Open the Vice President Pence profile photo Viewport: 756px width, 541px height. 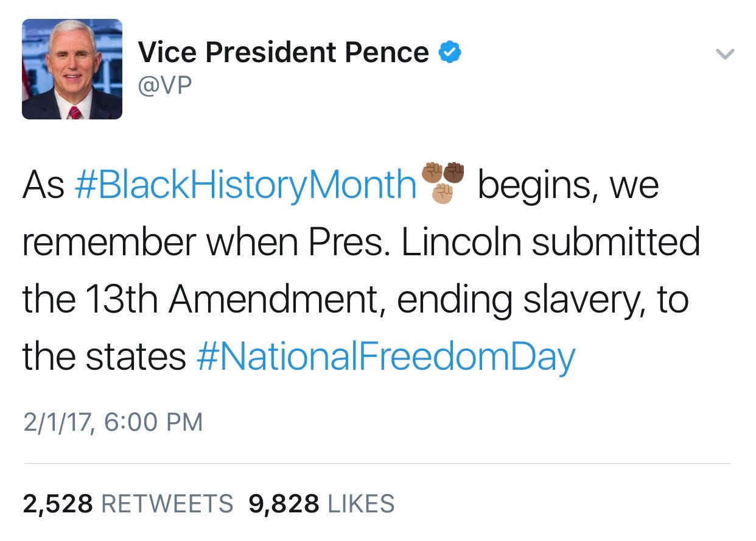(72, 69)
